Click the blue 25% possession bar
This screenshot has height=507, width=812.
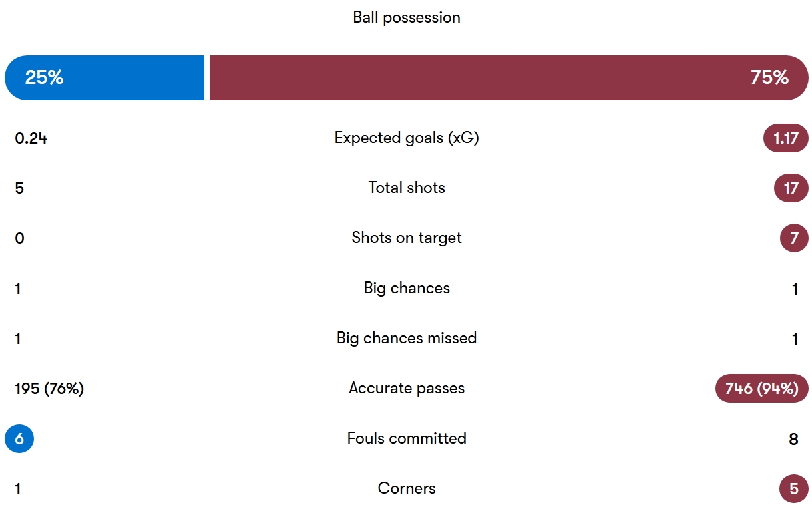pos(105,78)
